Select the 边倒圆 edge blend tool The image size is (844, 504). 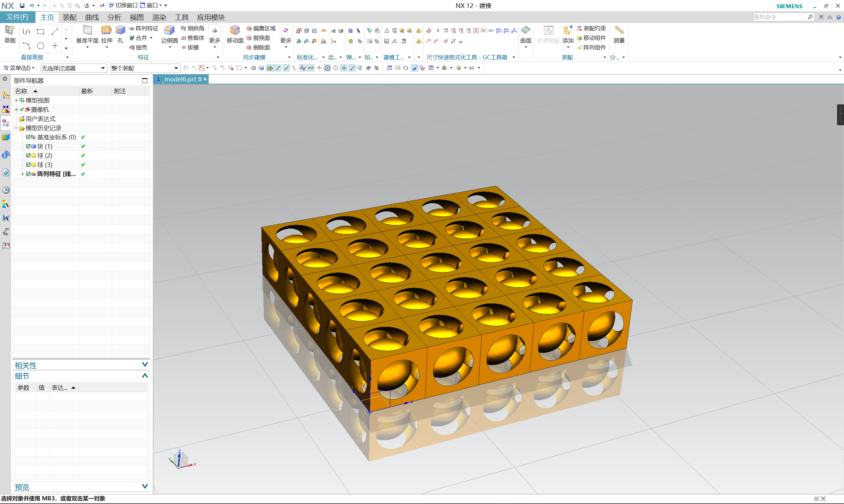coord(169,34)
